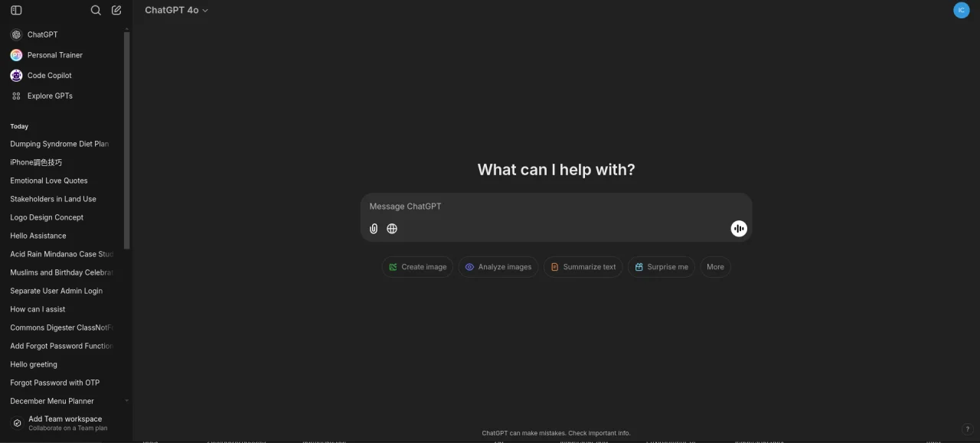
Task: Open the Commons Digester ClassNotFound chat
Action: tap(63, 327)
